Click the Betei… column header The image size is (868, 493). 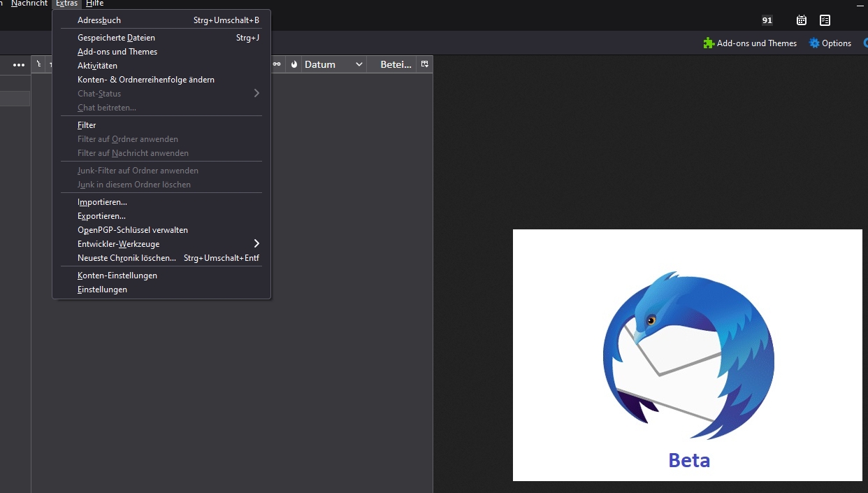395,64
